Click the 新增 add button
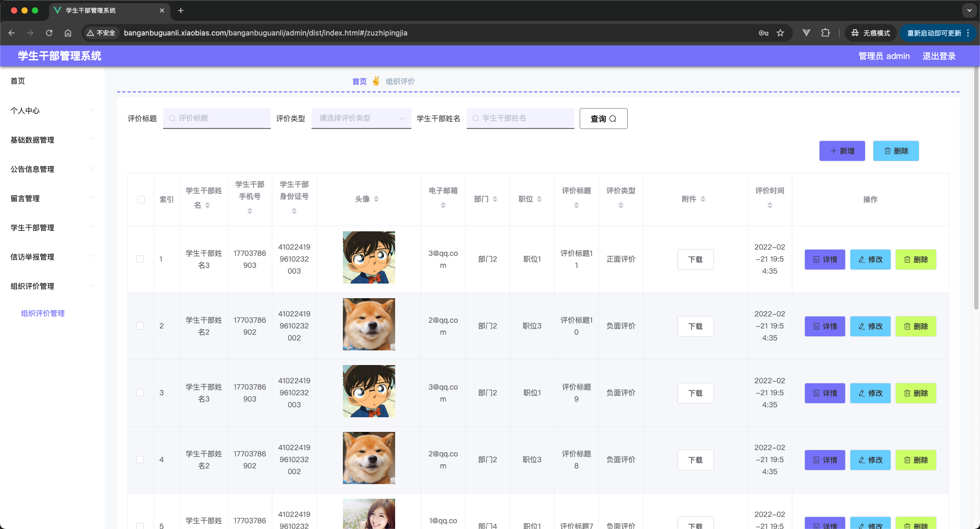Screen dimensions: 980x529 point(842,151)
